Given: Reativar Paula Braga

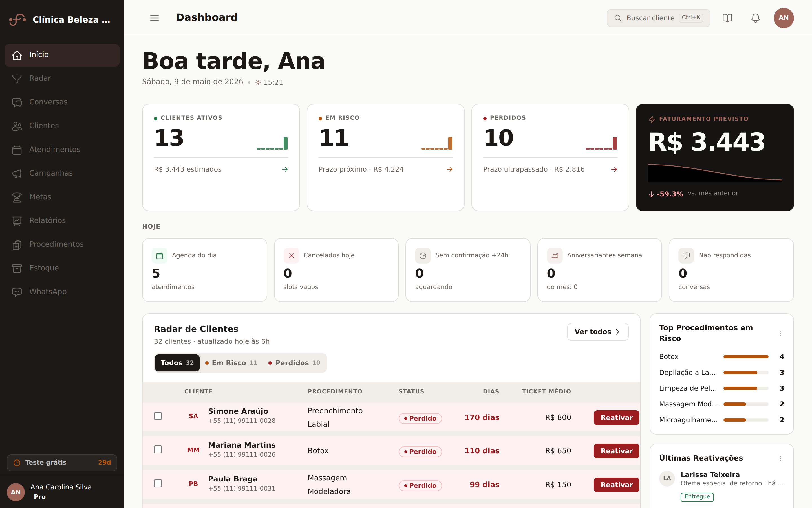Looking at the screenshot, I should coord(616,485).
